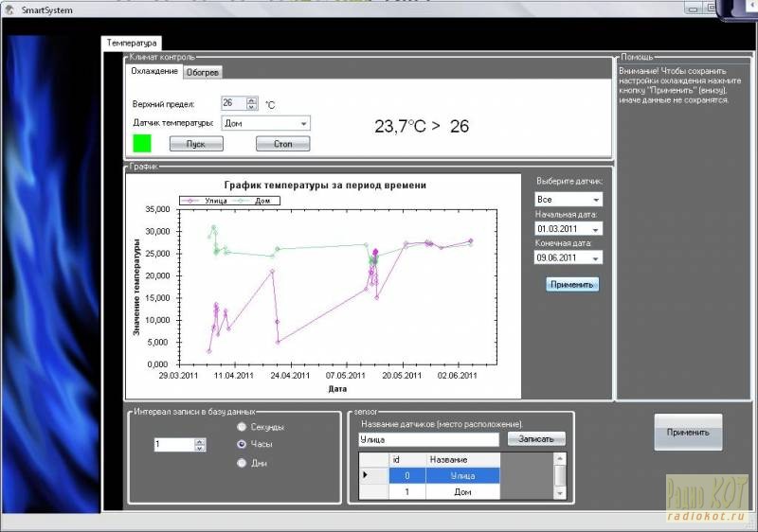The width and height of the screenshot is (758, 532).
Task: Switch to the Обогрев tab
Action: click(203, 72)
